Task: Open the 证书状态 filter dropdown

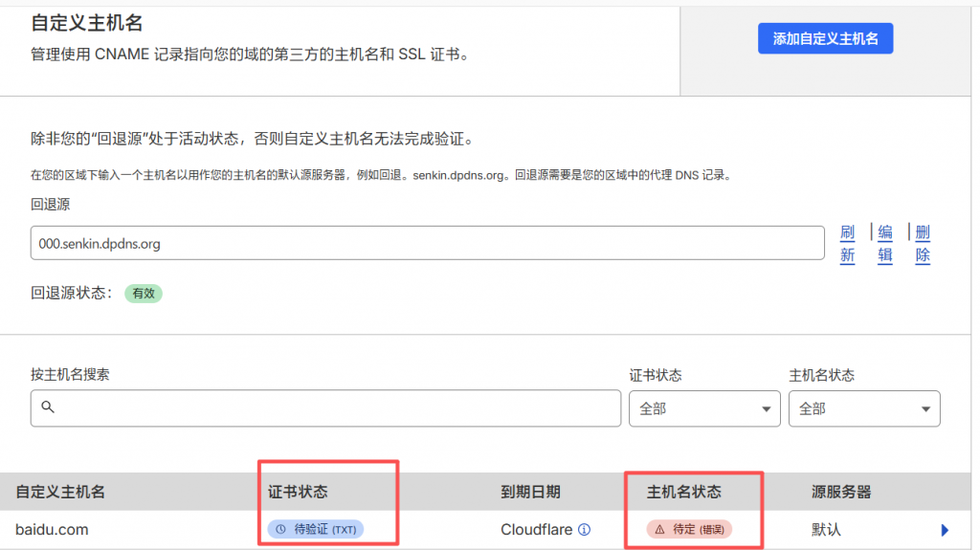Action: point(704,408)
